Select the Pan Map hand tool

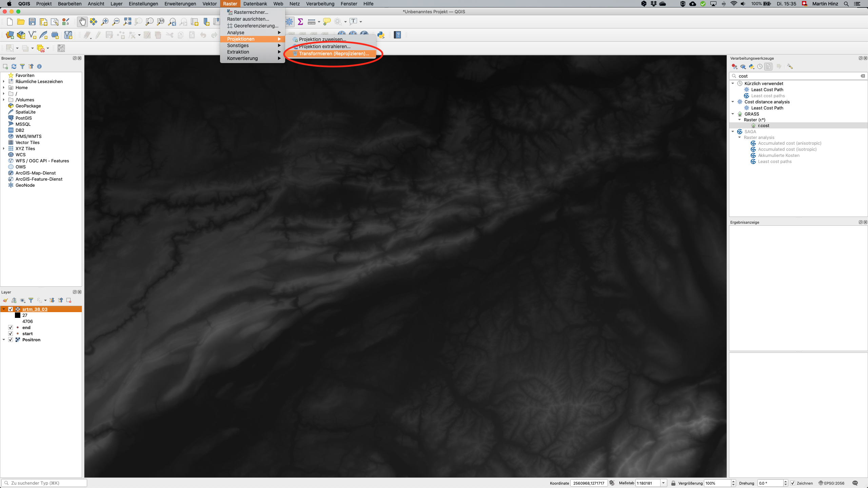coord(82,22)
